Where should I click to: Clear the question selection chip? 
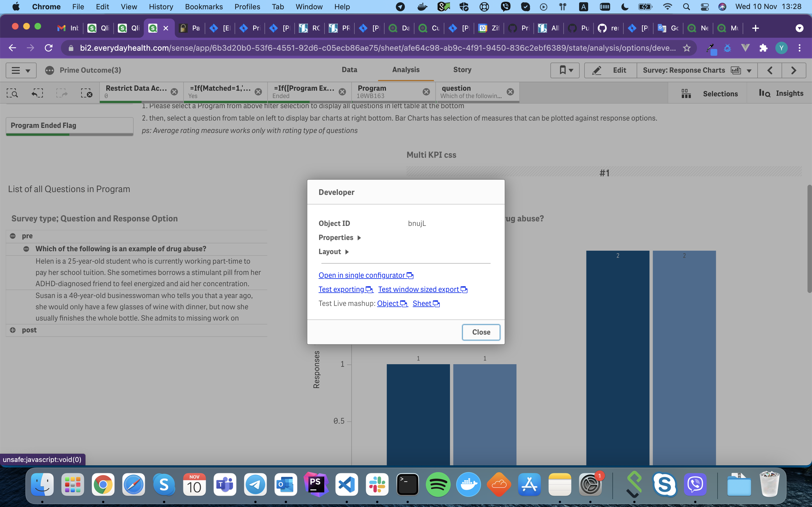tap(510, 92)
